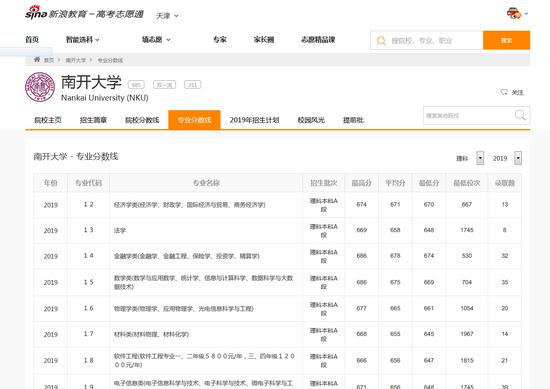Click the 双一流 tag badge
The width and height of the screenshot is (550, 389).
165,85
